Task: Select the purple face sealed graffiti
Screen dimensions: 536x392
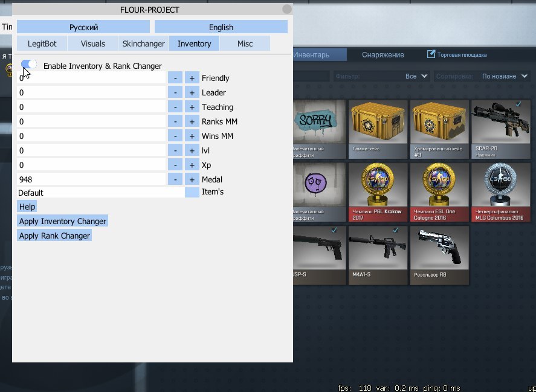Action: point(319,192)
